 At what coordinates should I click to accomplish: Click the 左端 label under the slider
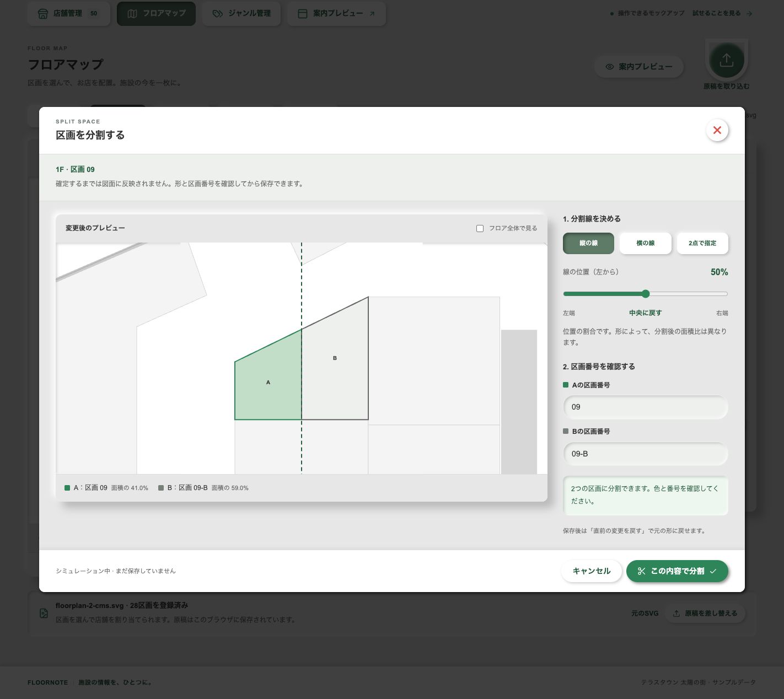point(569,313)
